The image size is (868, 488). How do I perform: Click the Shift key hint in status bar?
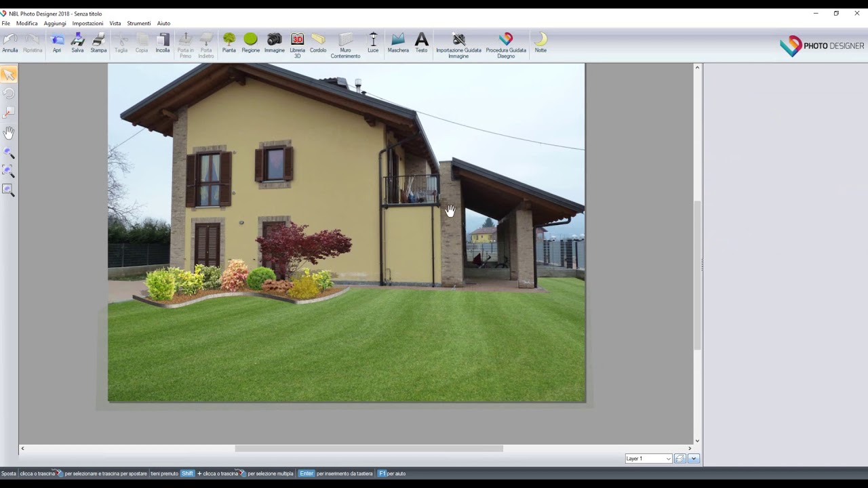187,474
